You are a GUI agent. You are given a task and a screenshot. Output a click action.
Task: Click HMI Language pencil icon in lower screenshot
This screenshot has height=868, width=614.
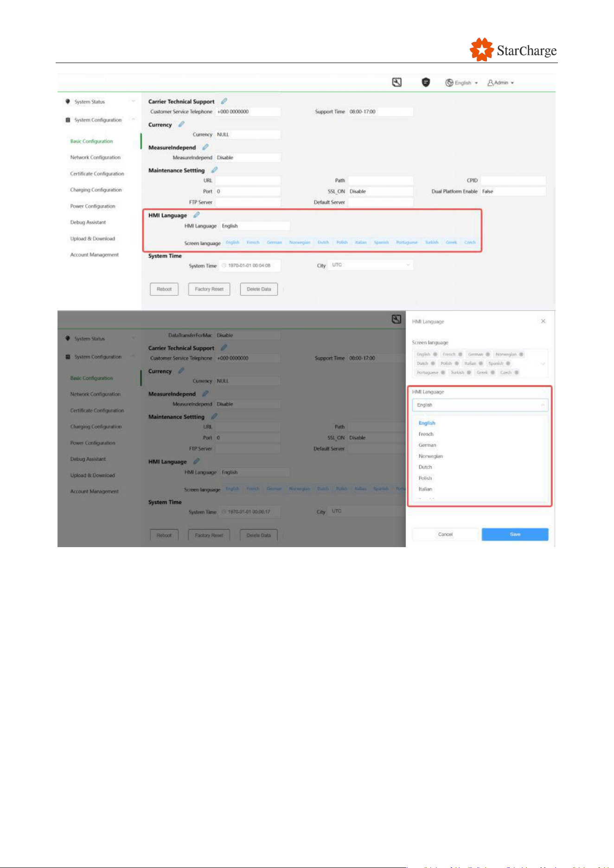pos(197,461)
